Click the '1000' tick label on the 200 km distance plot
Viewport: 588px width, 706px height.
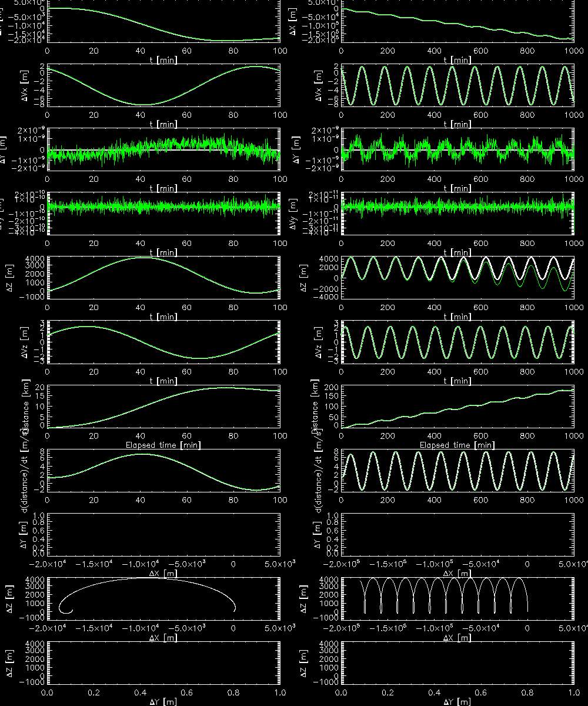coord(574,435)
